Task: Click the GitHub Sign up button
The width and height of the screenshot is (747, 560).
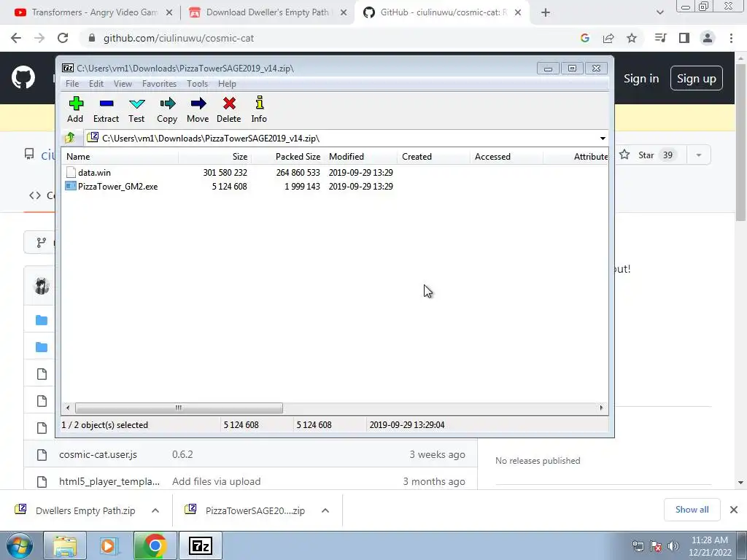Action: 697,78
